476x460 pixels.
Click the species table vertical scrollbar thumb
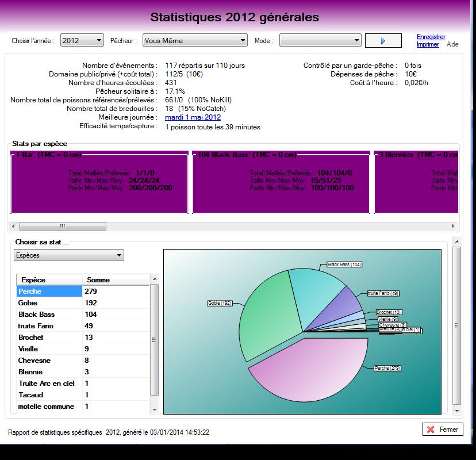pyautogui.click(x=155, y=340)
